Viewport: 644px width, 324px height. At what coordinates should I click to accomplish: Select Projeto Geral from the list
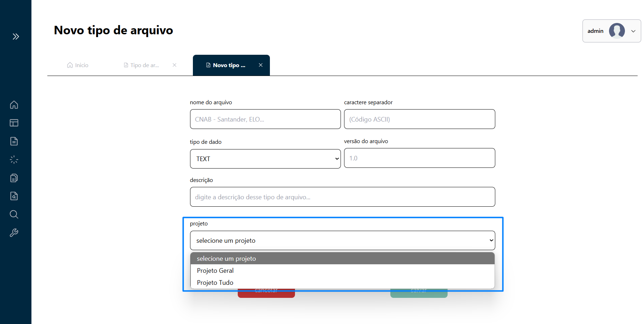(x=215, y=271)
